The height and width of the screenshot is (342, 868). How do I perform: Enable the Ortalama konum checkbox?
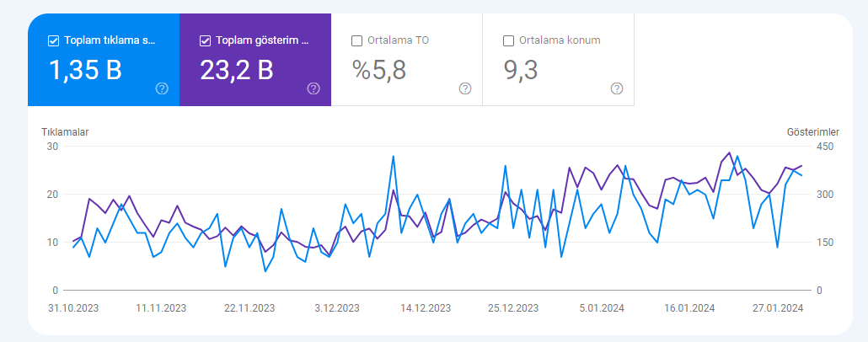pyautogui.click(x=508, y=40)
